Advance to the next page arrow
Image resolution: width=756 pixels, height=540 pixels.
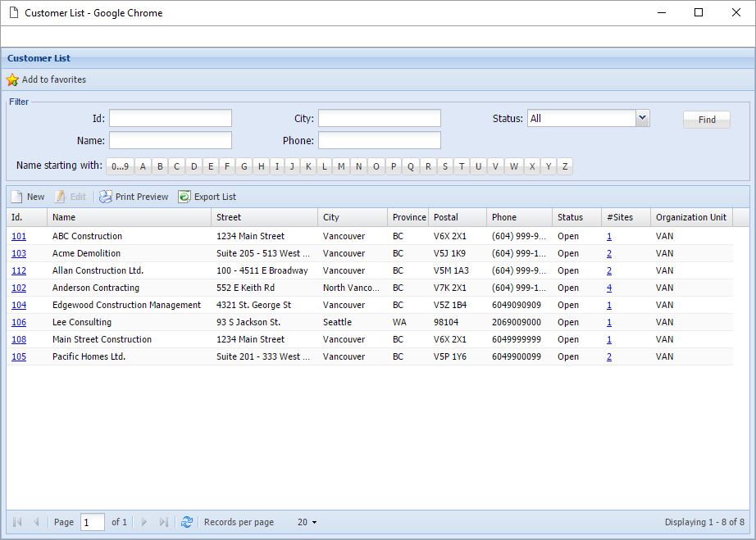click(x=144, y=522)
